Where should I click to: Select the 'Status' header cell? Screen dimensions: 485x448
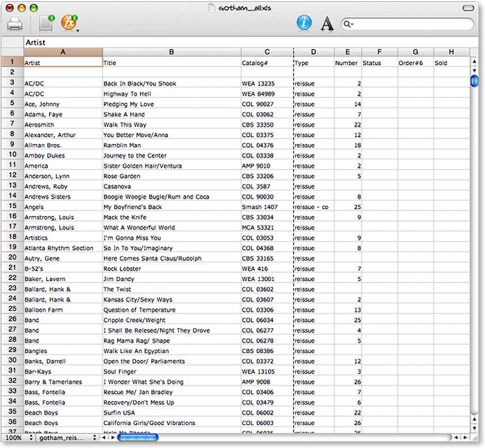point(380,63)
